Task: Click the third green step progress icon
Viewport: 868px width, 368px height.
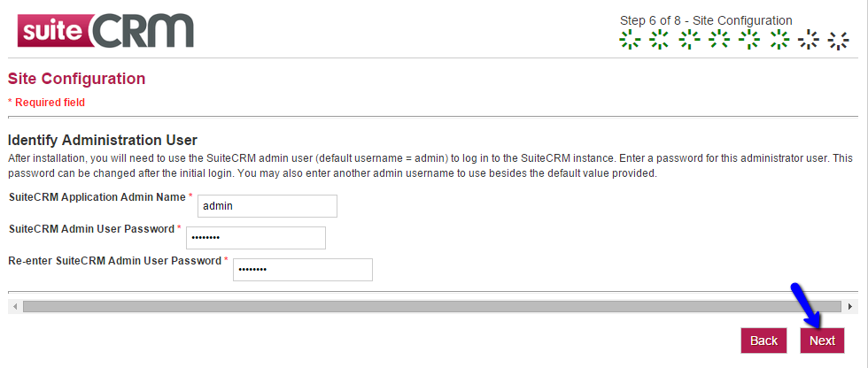Action: 690,41
